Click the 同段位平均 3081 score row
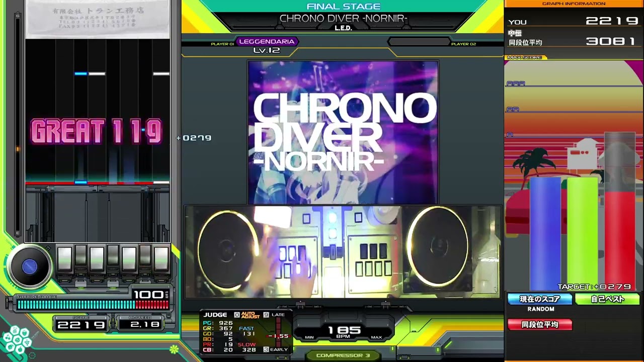The height and width of the screenshot is (362, 644). pyautogui.click(x=573, y=42)
